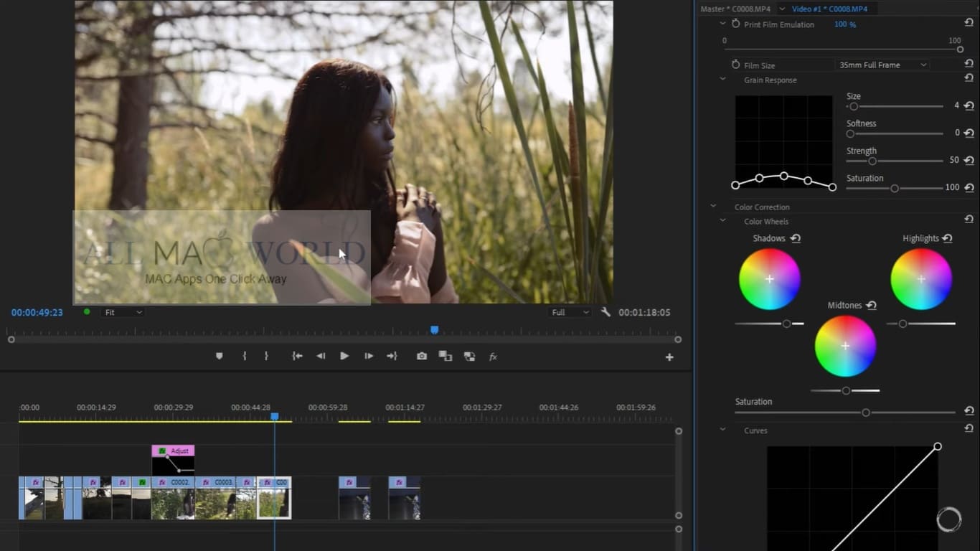
Task: Toggle Print Film Emulation stopwatch animation
Action: [x=735, y=24]
